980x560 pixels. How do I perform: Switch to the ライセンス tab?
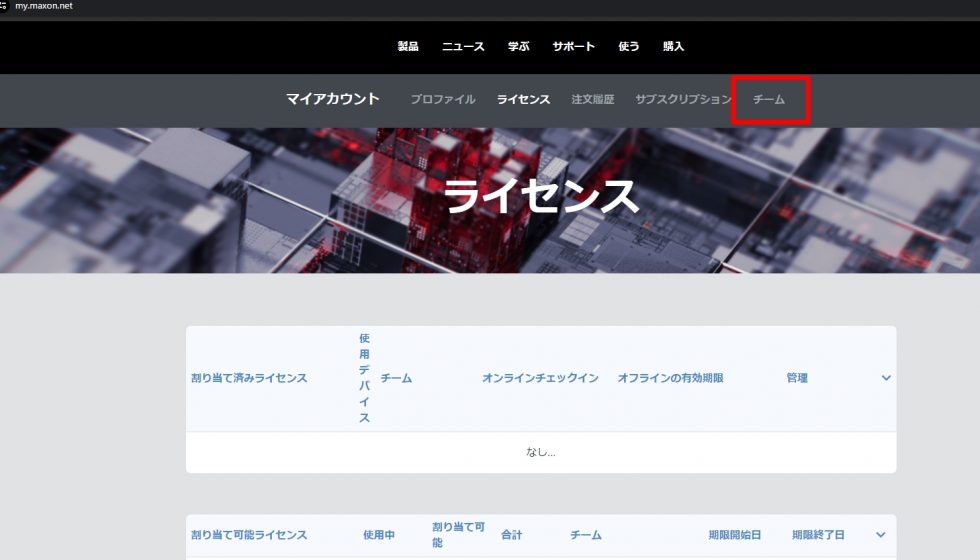coord(523,99)
